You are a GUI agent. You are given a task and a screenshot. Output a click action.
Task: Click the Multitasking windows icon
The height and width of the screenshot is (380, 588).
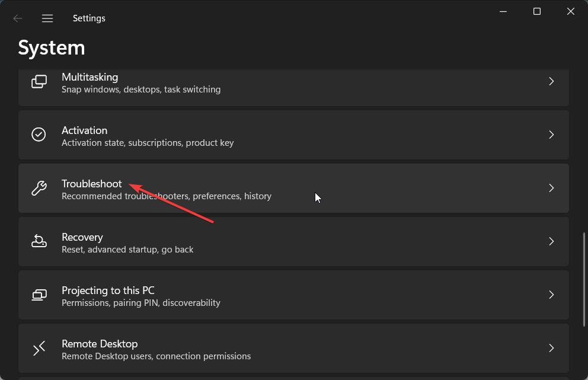[x=39, y=81]
